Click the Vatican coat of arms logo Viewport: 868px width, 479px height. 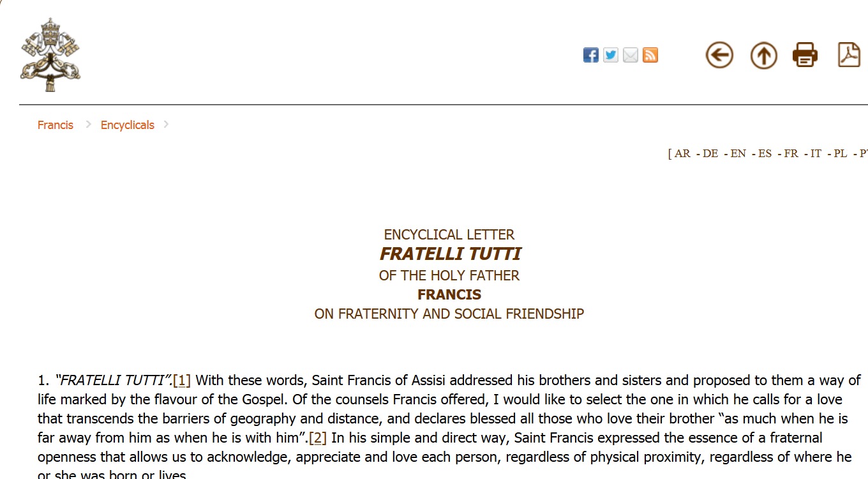coord(50,54)
